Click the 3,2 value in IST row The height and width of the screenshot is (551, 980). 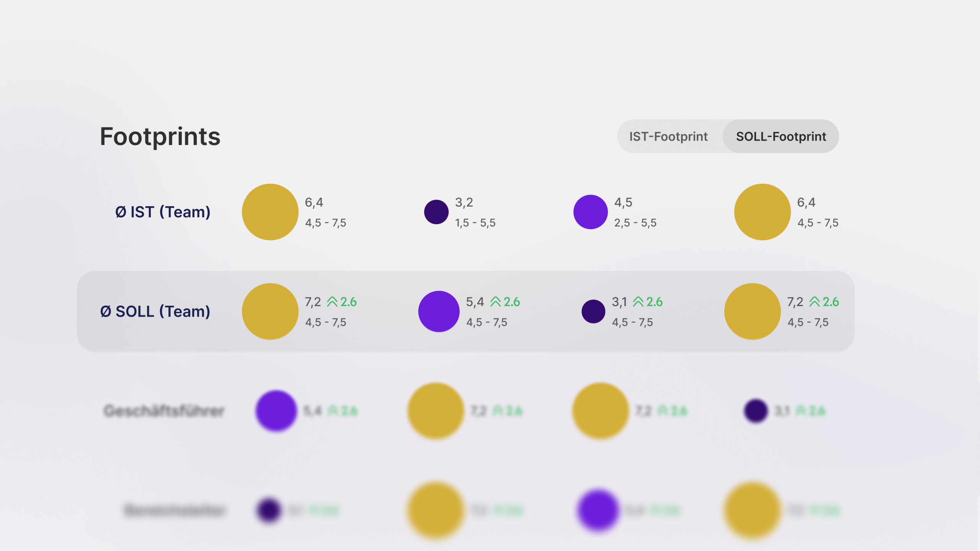[x=464, y=202]
